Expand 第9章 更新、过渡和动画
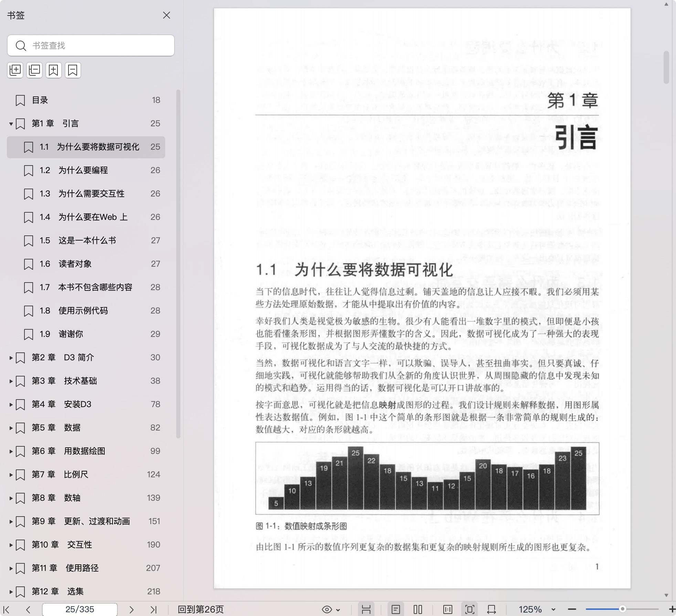The width and height of the screenshot is (676, 616). click(11, 522)
